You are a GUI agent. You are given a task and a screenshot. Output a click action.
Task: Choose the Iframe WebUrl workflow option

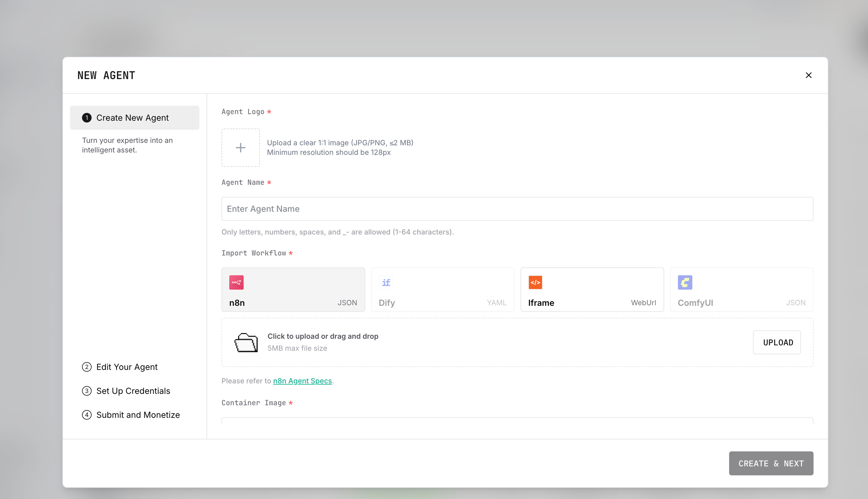[x=592, y=290]
